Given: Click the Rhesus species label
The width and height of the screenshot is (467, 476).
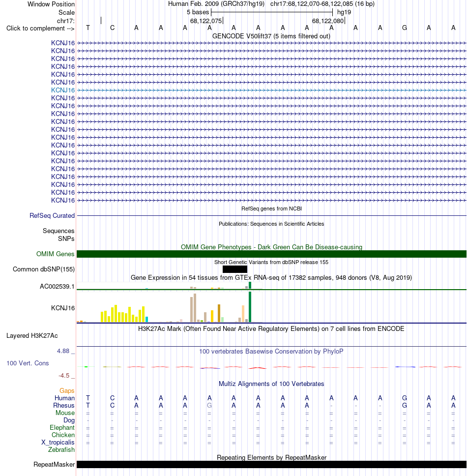Looking at the screenshot, I should click(64, 406).
